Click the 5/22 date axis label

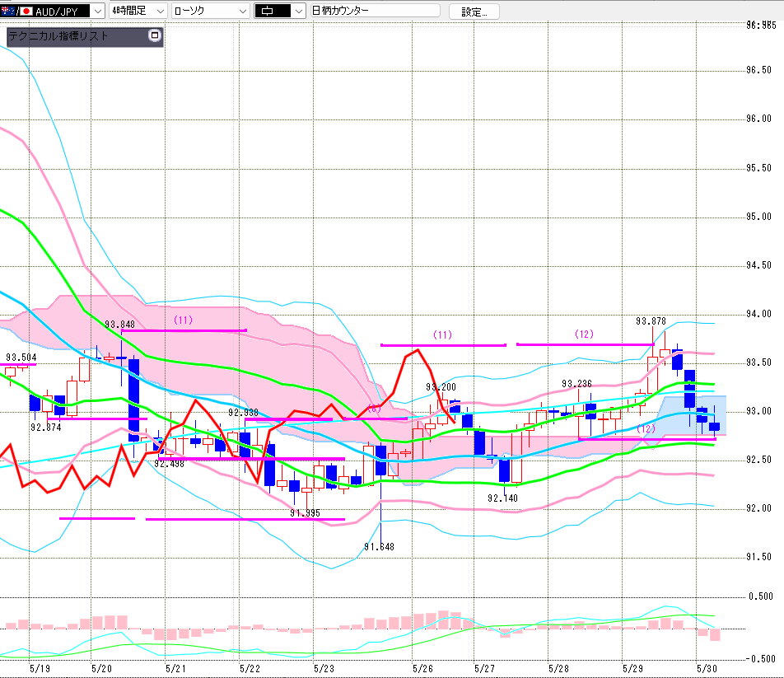[x=250, y=668]
